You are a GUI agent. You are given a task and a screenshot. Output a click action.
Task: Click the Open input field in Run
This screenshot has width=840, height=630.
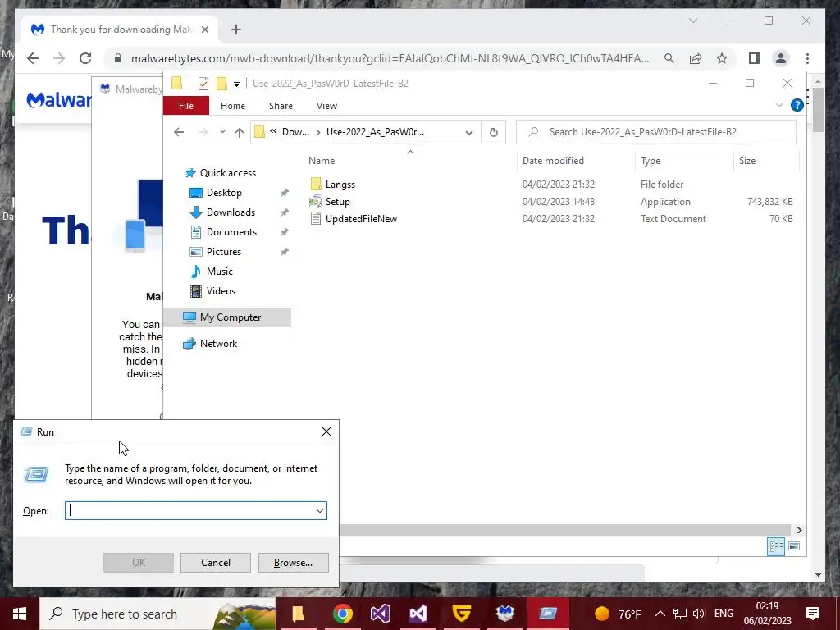click(189, 510)
